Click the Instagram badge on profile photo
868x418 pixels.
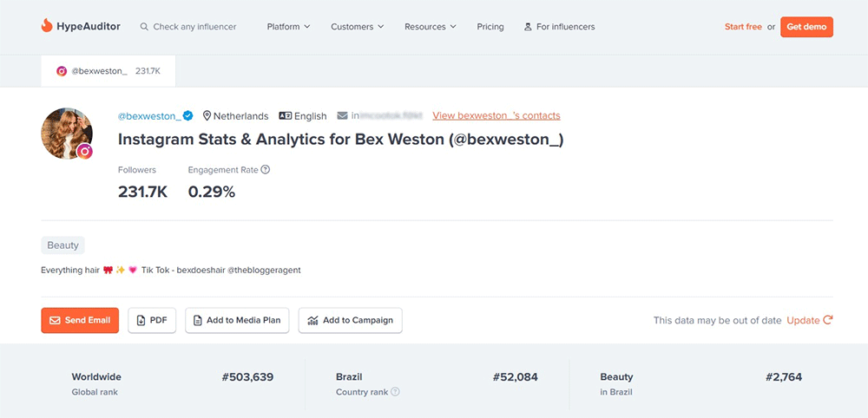[85, 152]
